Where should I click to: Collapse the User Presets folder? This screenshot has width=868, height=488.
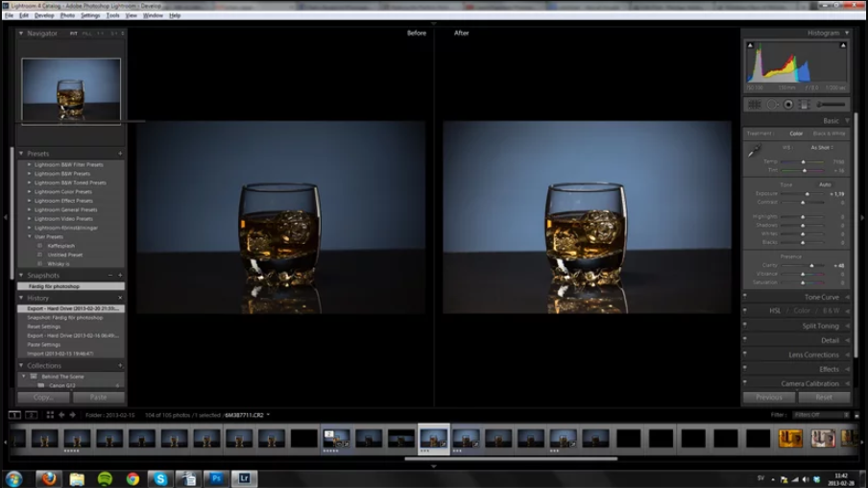pyautogui.click(x=30, y=236)
